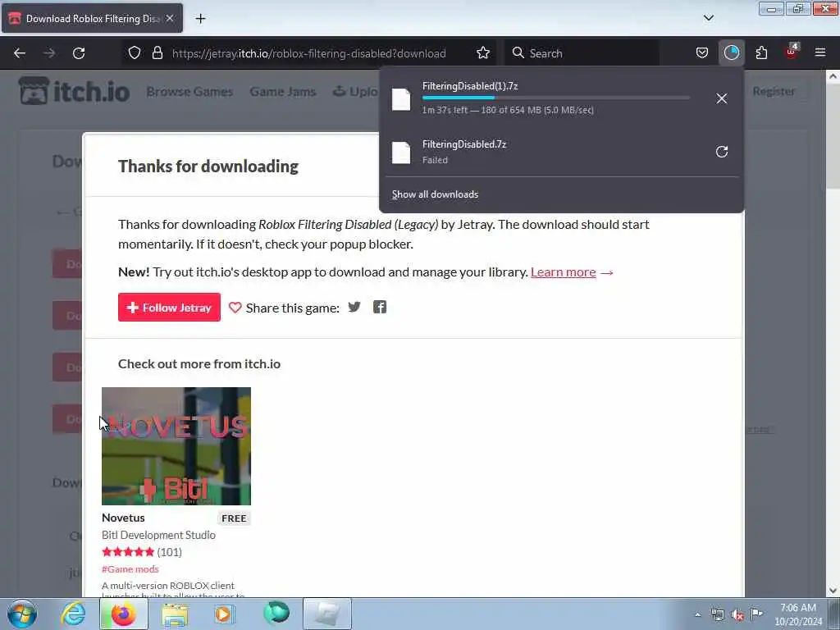Reload the current page
The height and width of the screenshot is (630, 840).
79,53
